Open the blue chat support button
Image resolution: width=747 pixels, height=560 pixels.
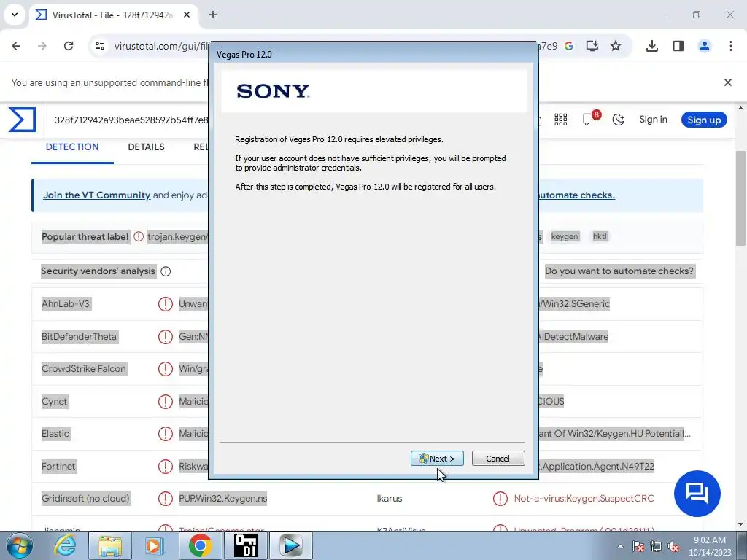[x=697, y=494]
